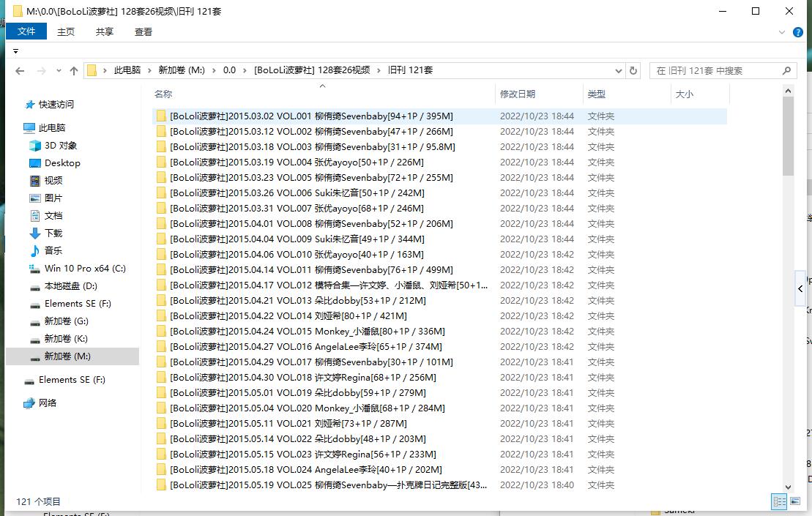Click 旧刊 121套 breadcrumb segment
This screenshot has height=516, width=812.
point(410,70)
